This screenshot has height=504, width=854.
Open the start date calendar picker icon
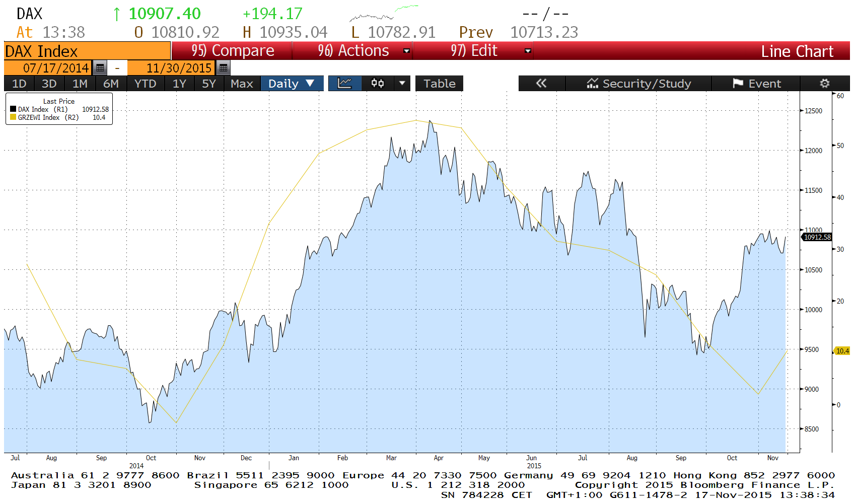pos(100,67)
